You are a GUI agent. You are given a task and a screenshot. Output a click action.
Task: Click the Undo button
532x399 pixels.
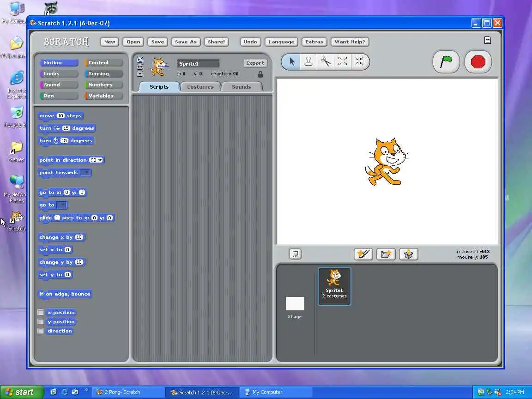click(x=250, y=42)
